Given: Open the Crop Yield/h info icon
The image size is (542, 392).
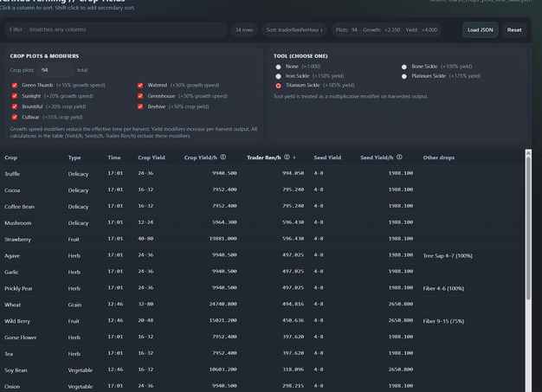Looking at the screenshot, I should pyautogui.click(x=223, y=157).
